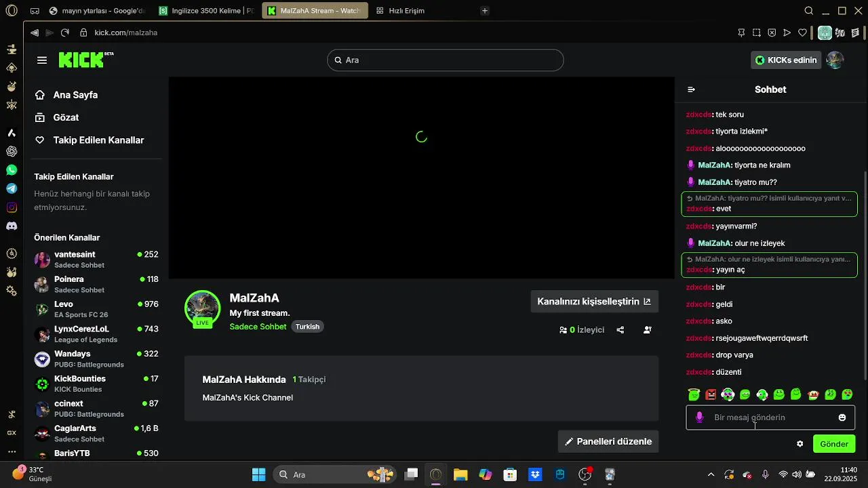Open File Explorer from taskbar
Viewport: 868px width, 488px height.
tap(460, 474)
